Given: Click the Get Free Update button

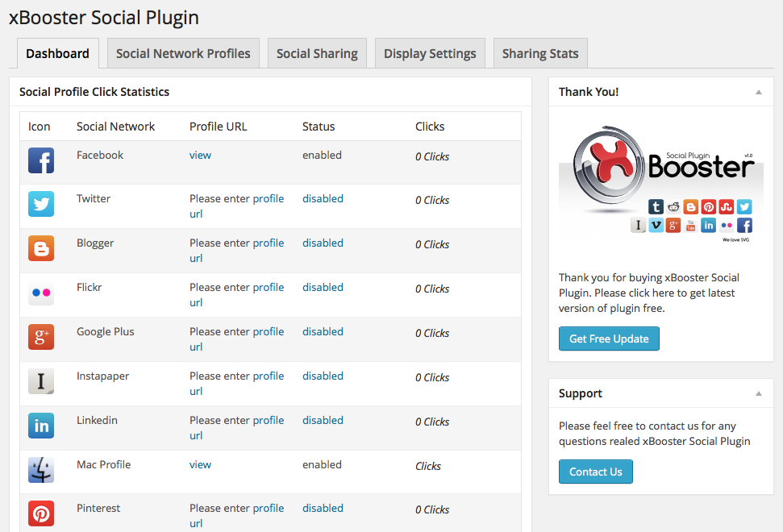Looking at the screenshot, I should (609, 339).
